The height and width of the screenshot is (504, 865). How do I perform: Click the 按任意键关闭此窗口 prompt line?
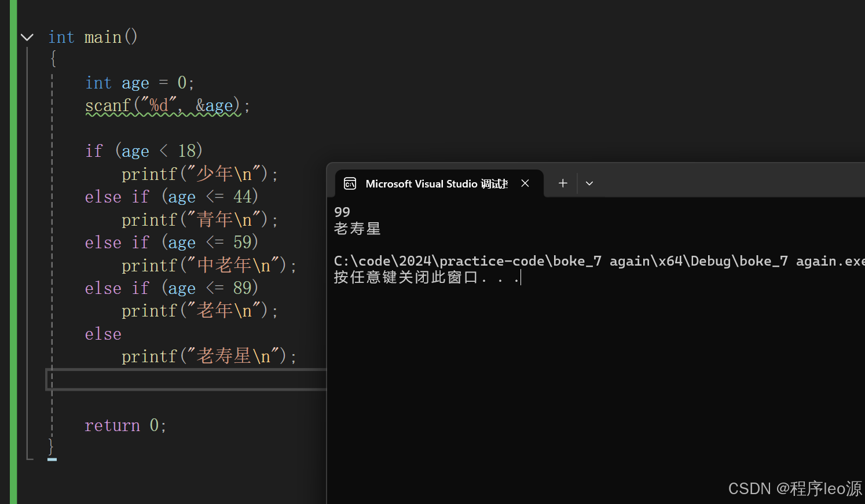[427, 278]
